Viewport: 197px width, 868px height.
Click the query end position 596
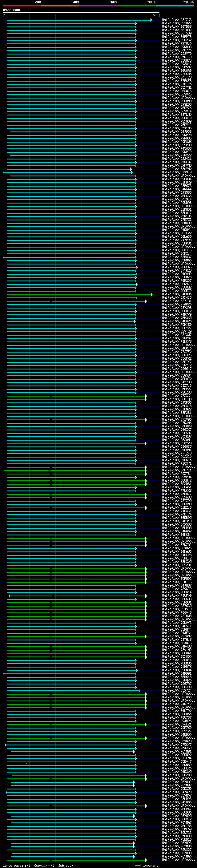[x=155, y=15]
